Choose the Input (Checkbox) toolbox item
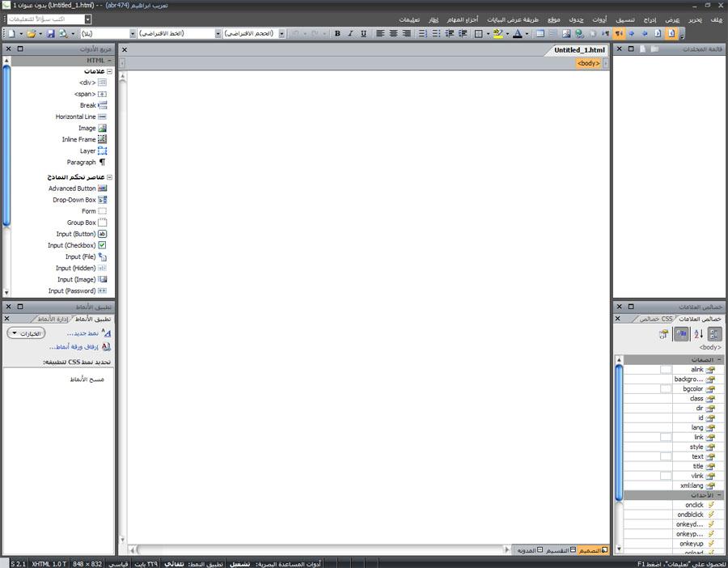The image size is (728, 568). coord(71,245)
